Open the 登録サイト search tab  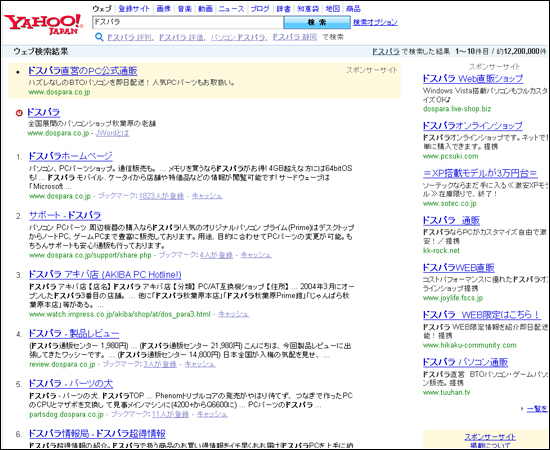click(134, 9)
